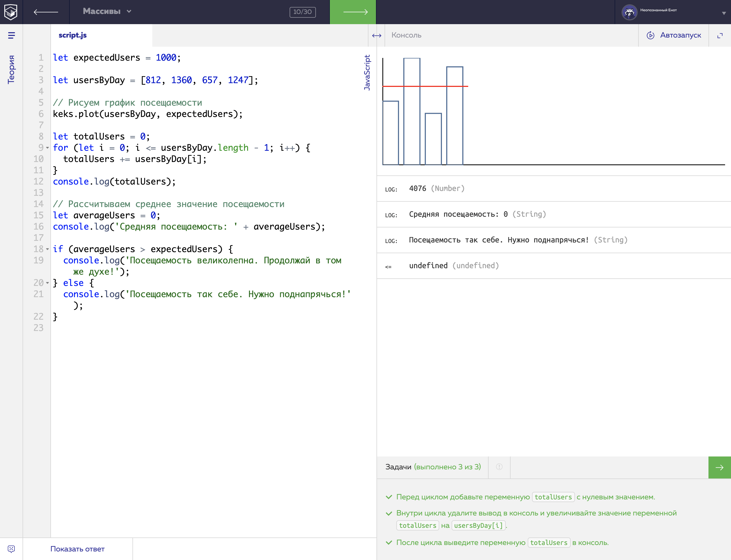Viewport: 731px width, 560px height.
Task: Open the Теория side tab
Action: (11, 69)
